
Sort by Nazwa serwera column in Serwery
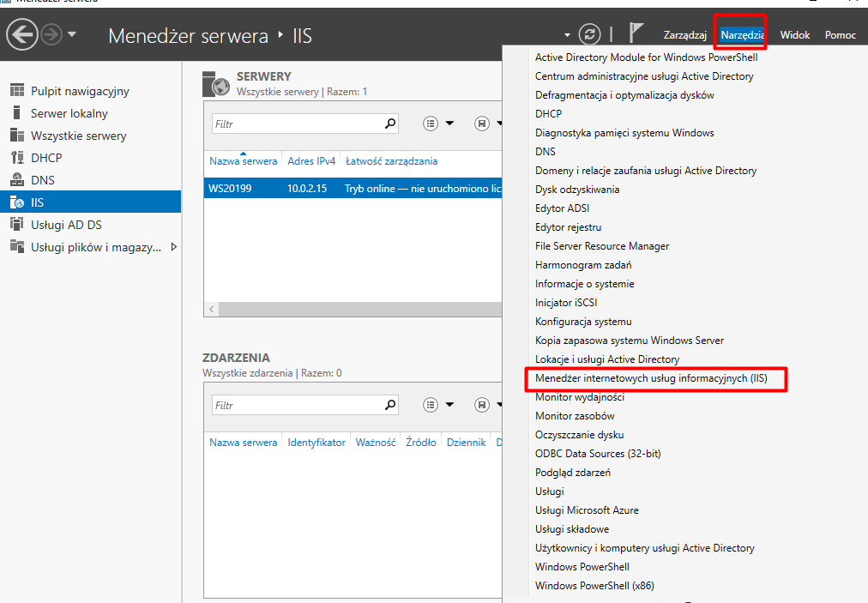pyautogui.click(x=243, y=161)
